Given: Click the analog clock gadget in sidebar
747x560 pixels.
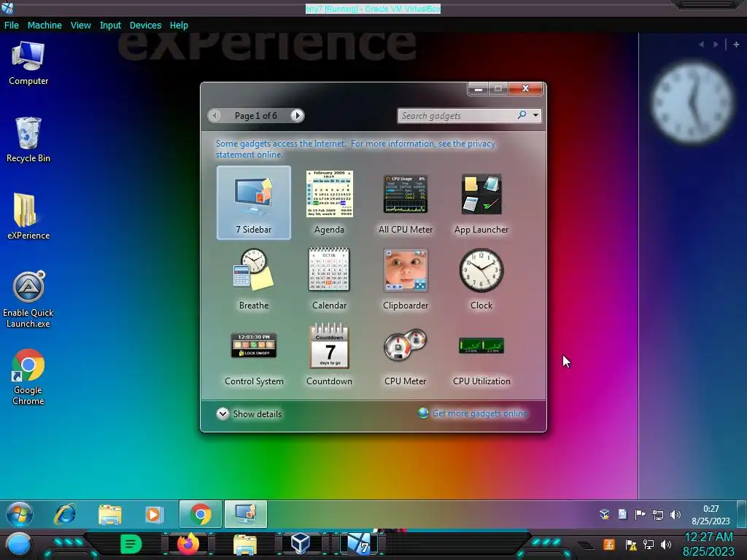Looking at the screenshot, I should [692, 103].
